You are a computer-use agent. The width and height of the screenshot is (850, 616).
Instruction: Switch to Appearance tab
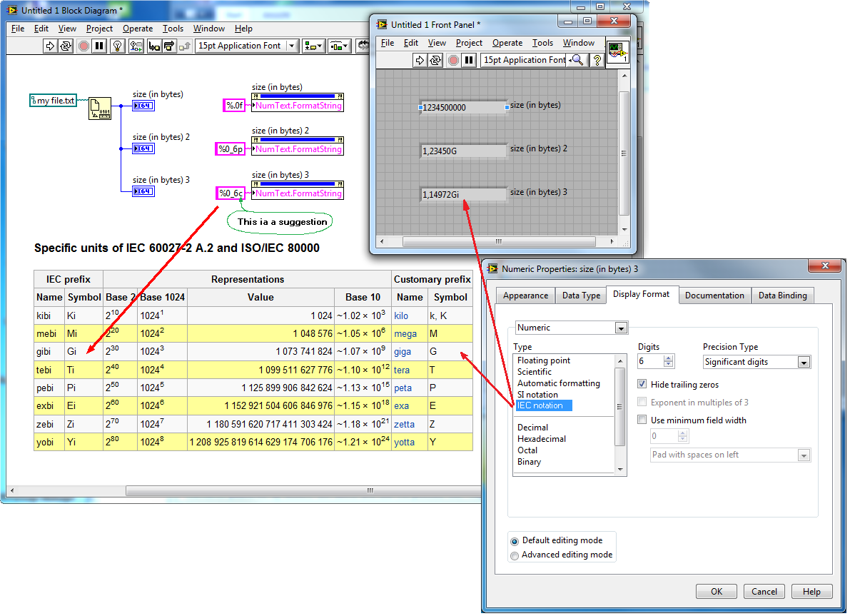[x=525, y=296]
